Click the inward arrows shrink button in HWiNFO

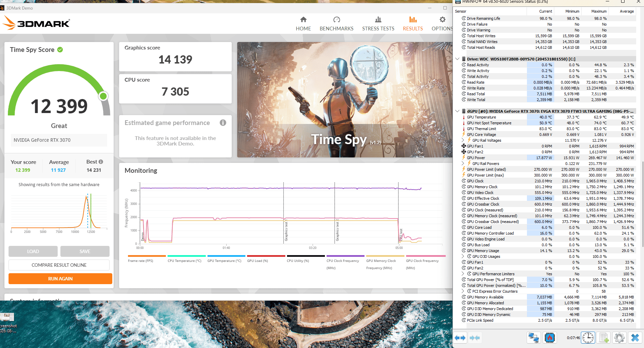coord(475,338)
